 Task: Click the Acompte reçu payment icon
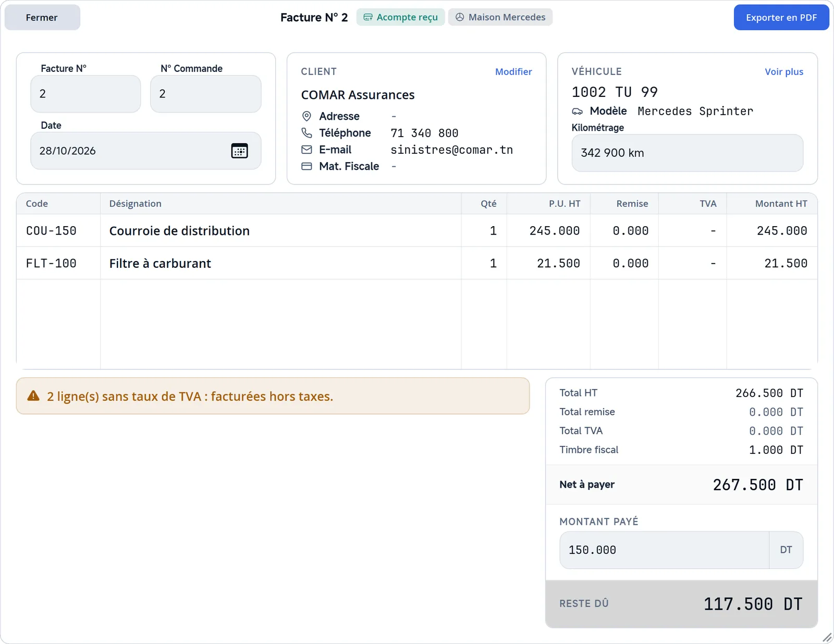coord(368,17)
